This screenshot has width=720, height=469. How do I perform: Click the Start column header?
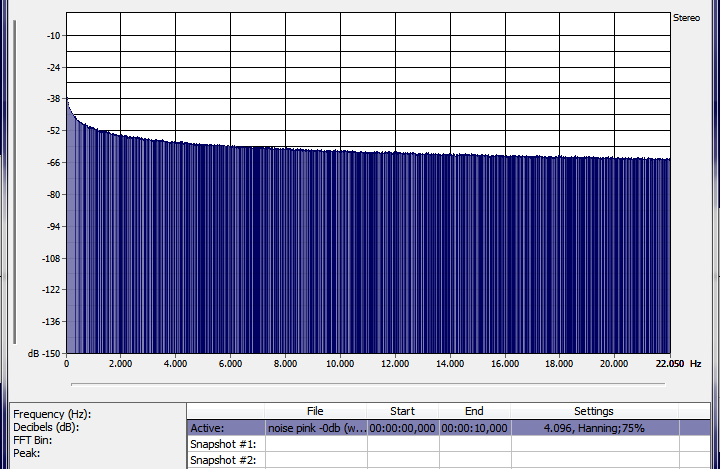point(402,411)
